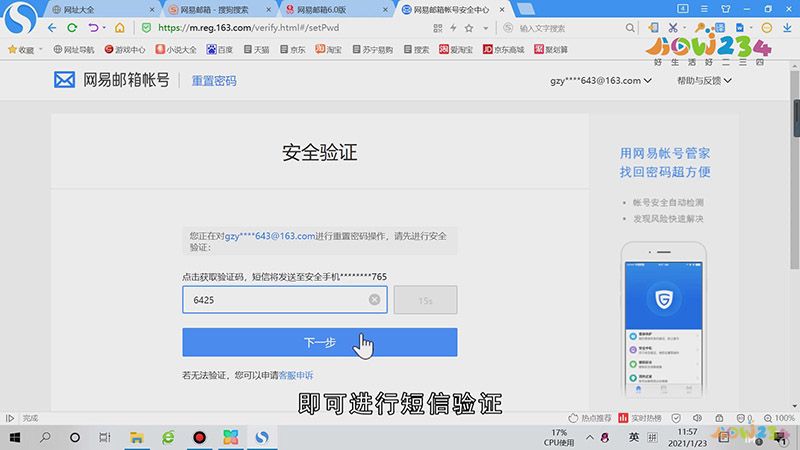Viewport: 800px width, 450px height.
Task: Open the 爱淘宝 bookmark
Action: point(456,49)
